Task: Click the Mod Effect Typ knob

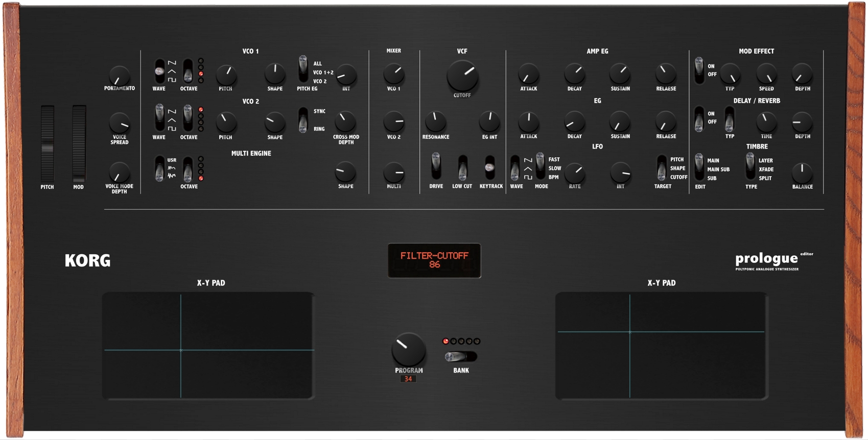Action: point(730,75)
